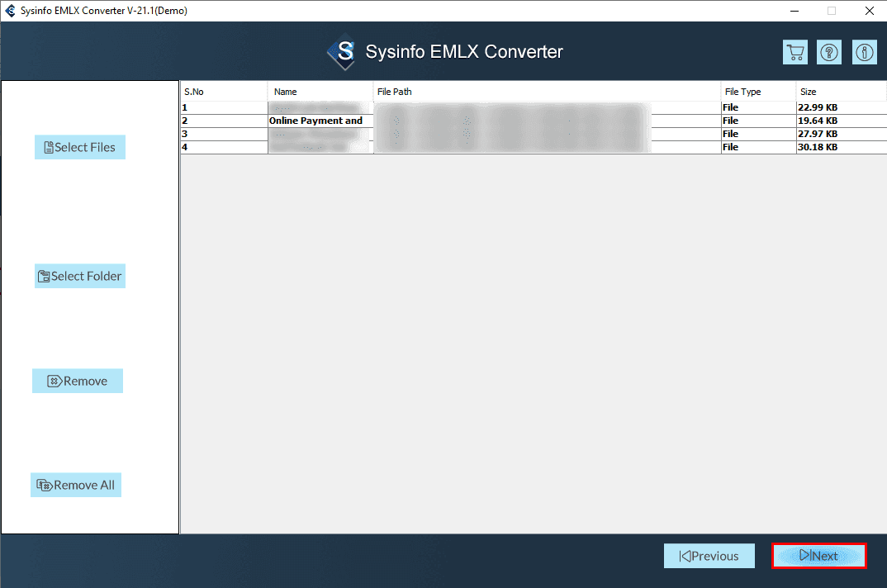Click the File type cell in row 4
Viewport: 887px width, 588px height.
pos(759,147)
